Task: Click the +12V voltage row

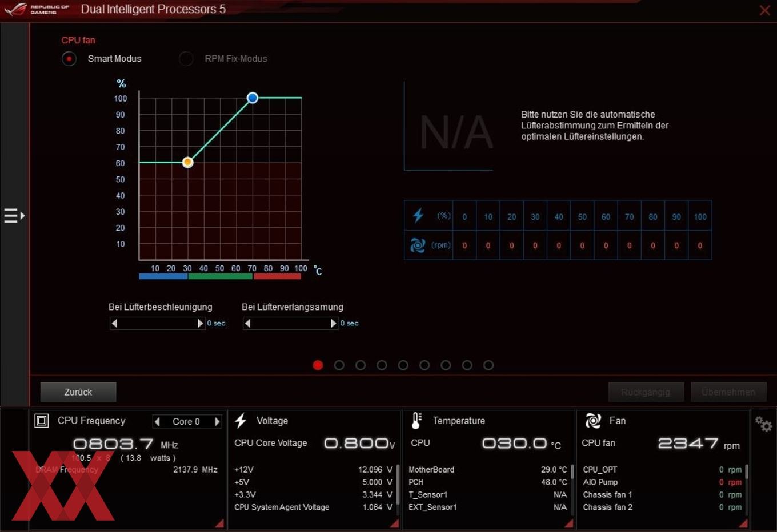Action: point(313,470)
